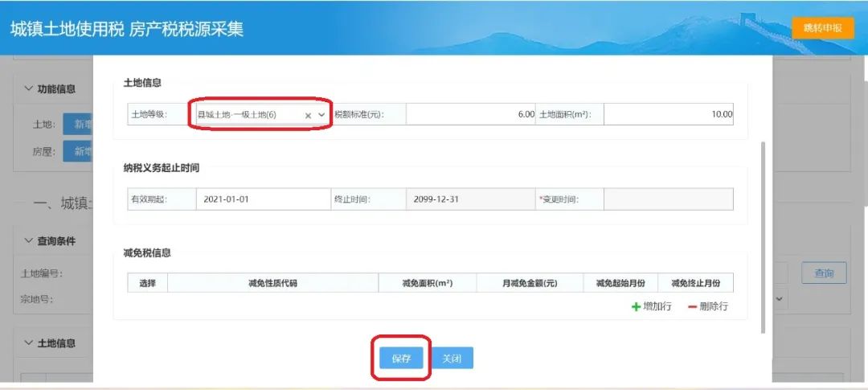The width and height of the screenshot is (868, 390).
Task: Add a row with 增加行
Action: [x=652, y=306]
